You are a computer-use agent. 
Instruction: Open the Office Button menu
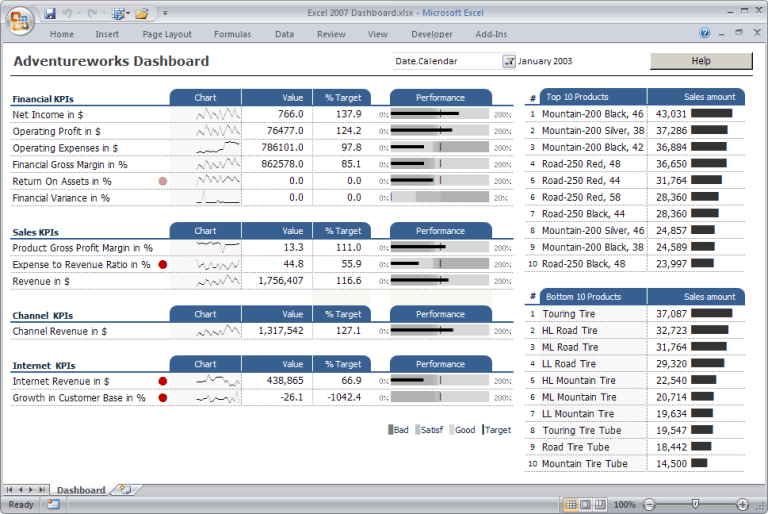coord(20,21)
